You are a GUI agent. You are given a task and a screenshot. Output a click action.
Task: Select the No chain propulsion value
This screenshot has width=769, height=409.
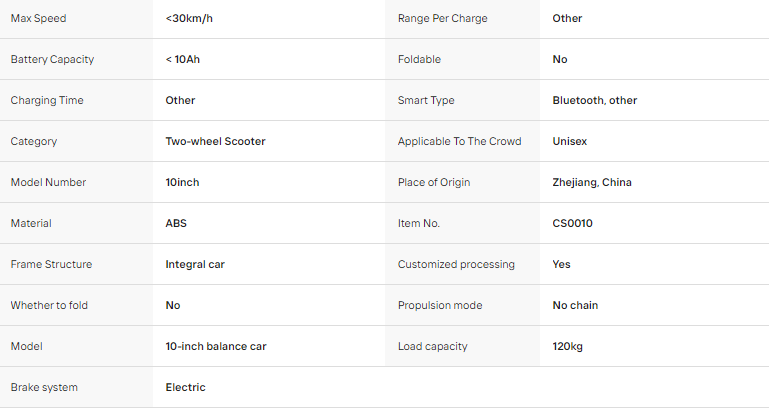[x=575, y=305]
